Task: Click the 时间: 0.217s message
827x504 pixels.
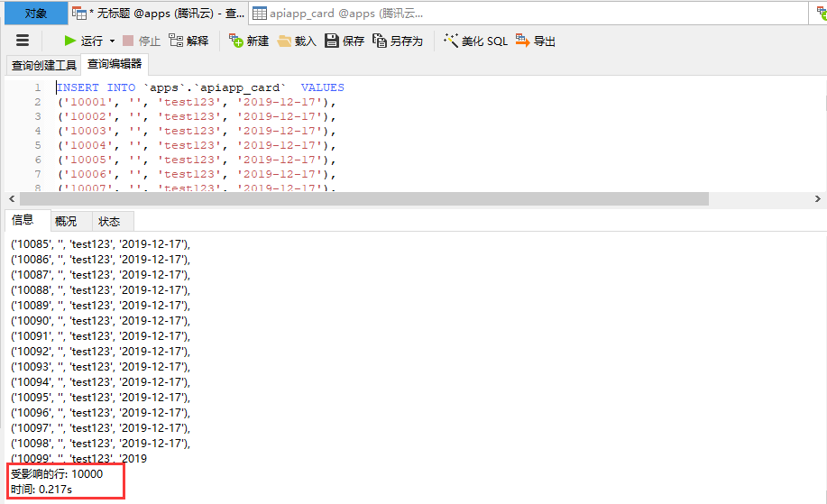Action: click(41, 490)
